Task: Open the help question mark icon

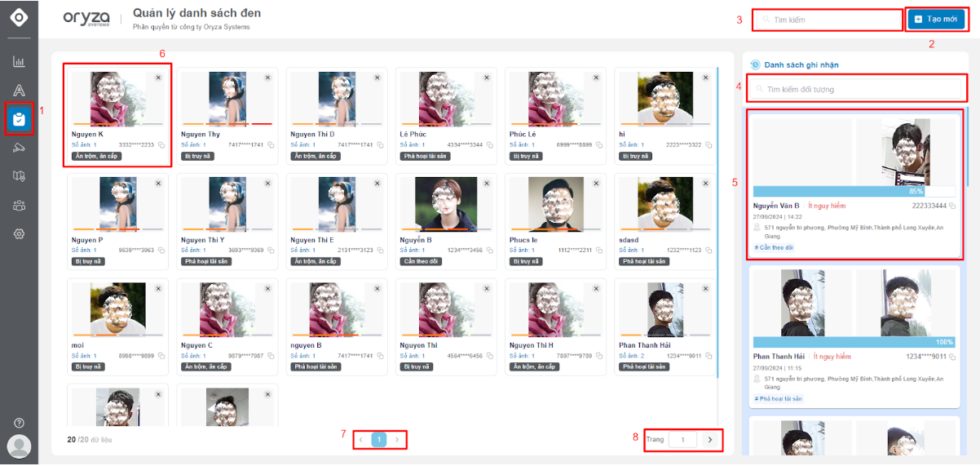Action: tap(19, 423)
